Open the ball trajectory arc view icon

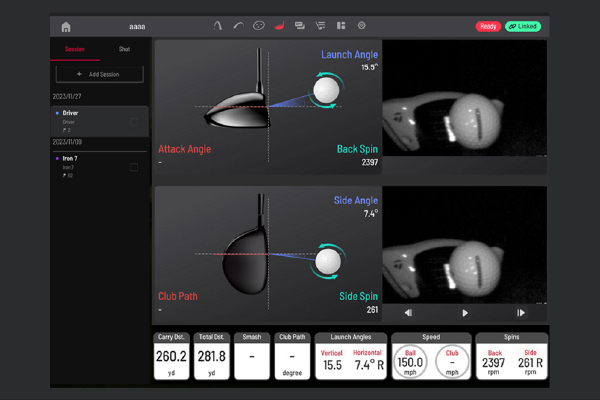219,26
